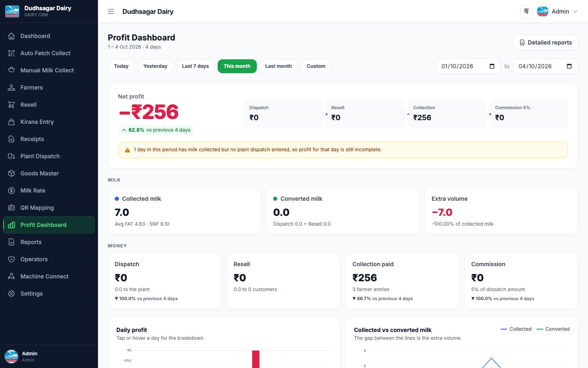Open the end date calendar picker icon

(x=569, y=66)
